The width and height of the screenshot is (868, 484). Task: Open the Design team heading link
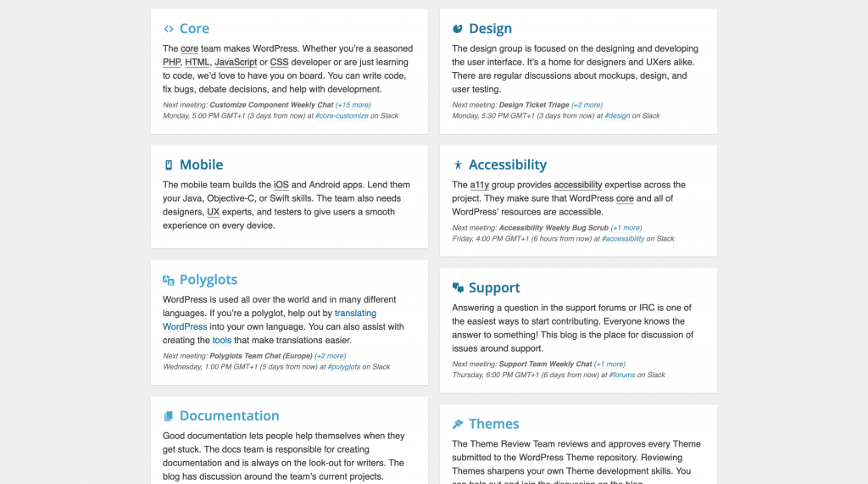490,29
